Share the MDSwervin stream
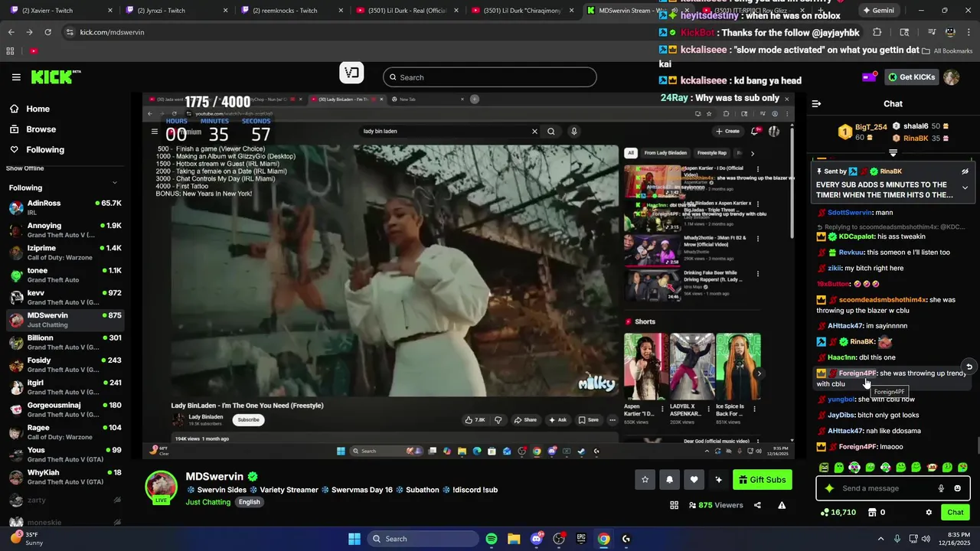 (757, 505)
